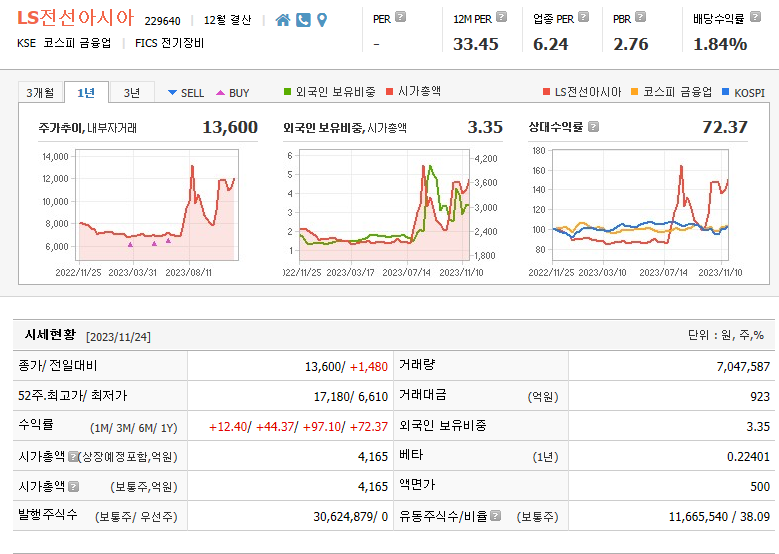Screen dimensions: 779x554
Task: Click the PBR value 2.76
Action: (x=631, y=44)
